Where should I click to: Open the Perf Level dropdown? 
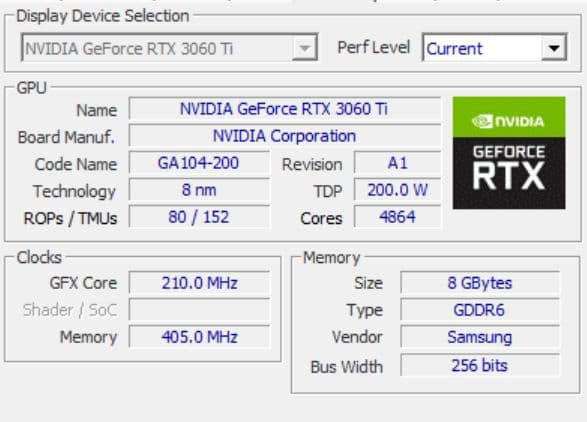point(494,48)
